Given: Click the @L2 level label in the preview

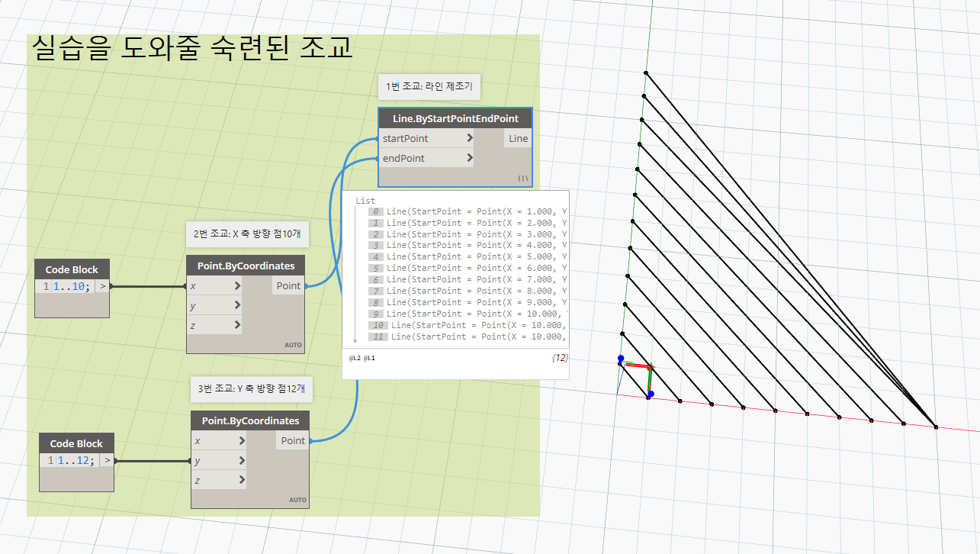Looking at the screenshot, I should [x=355, y=358].
